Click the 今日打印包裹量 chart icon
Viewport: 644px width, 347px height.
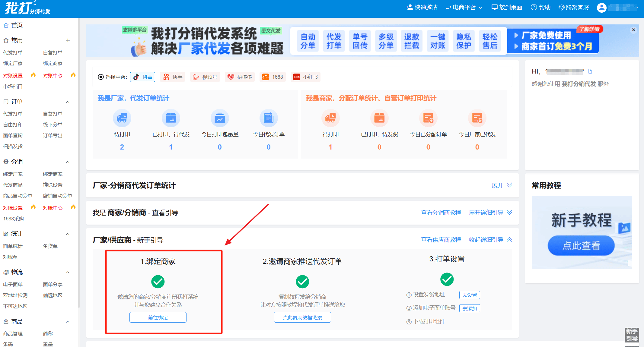[220, 118]
